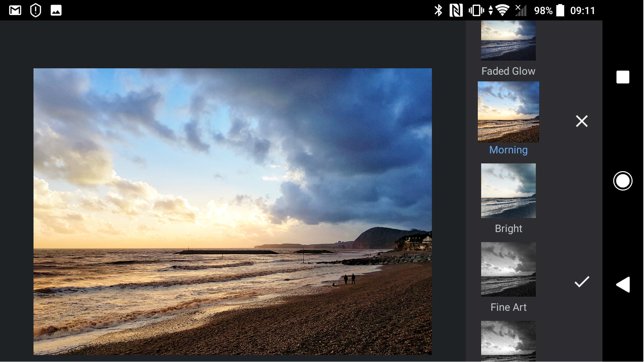Image resolution: width=644 pixels, height=362 pixels.
Task: Select the Faded Glow filter thumbnail
Action: 509,41
